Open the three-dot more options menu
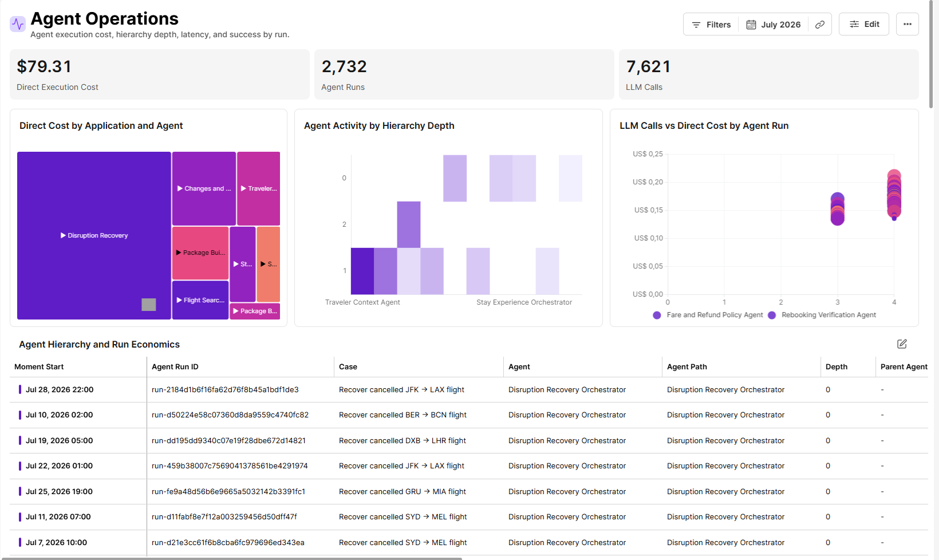939x560 pixels. coord(908,24)
